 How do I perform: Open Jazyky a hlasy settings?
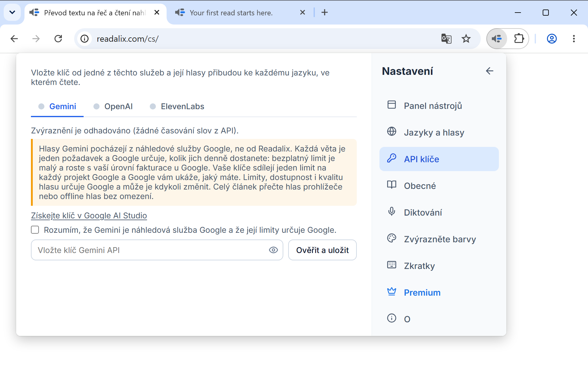point(439,132)
